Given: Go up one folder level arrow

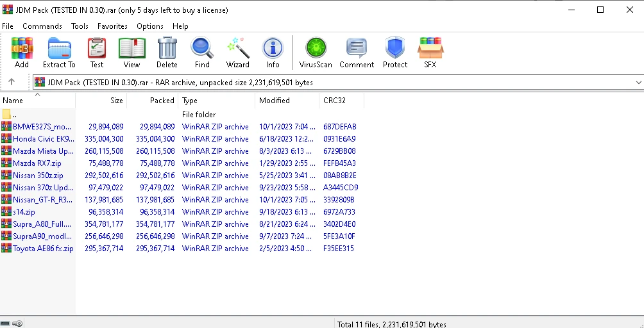Looking at the screenshot, I should click(x=12, y=82).
